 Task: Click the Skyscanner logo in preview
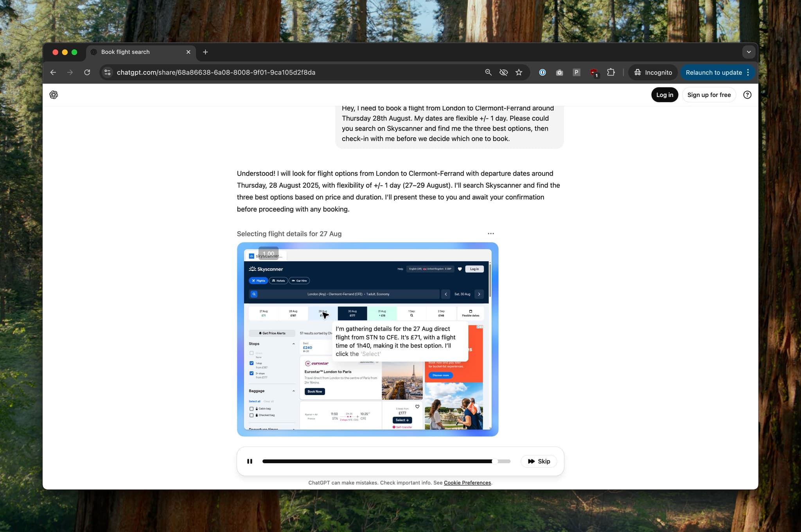coord(266,269)
